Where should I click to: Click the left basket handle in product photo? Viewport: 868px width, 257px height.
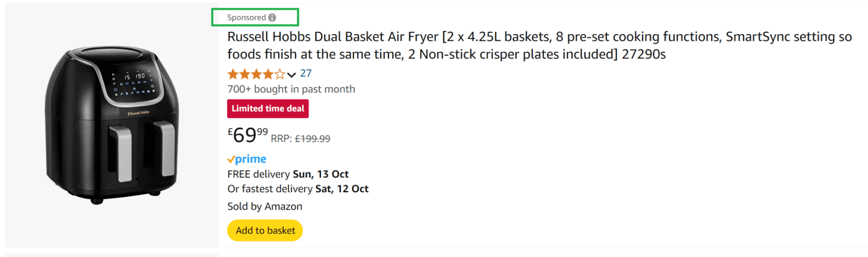(x=123, y=153)
